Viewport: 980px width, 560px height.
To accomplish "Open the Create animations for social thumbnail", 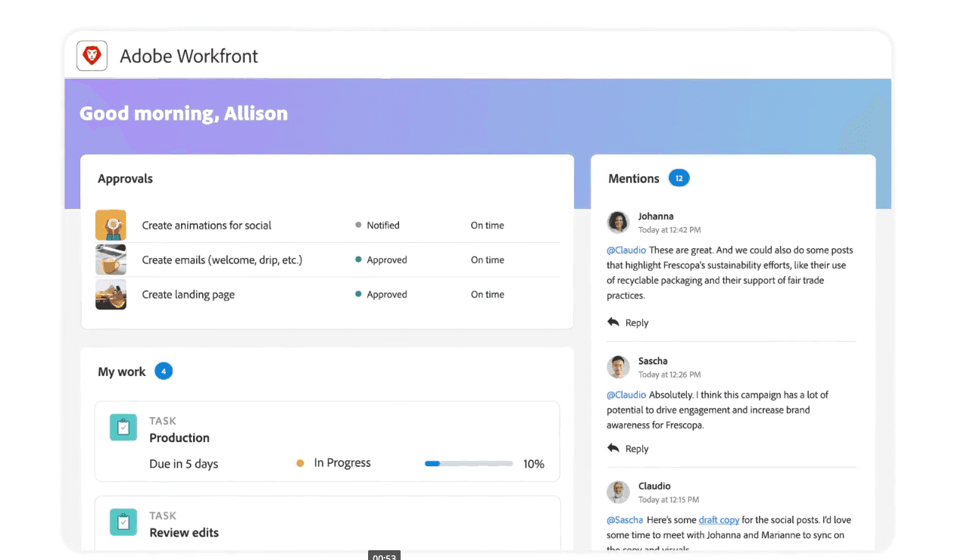I will pos(111,225).
